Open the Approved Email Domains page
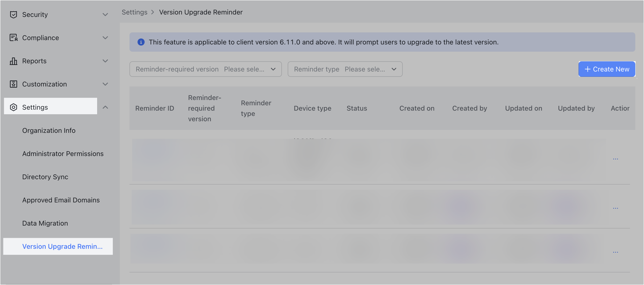Viewport: 644px width, 285px height. pyautogui.click(x=61, y=200)
